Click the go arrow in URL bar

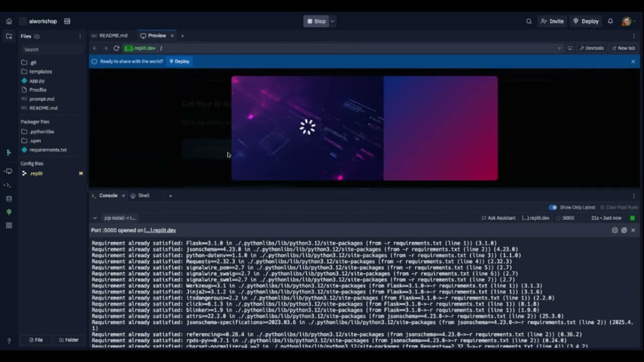click(559, 48)
